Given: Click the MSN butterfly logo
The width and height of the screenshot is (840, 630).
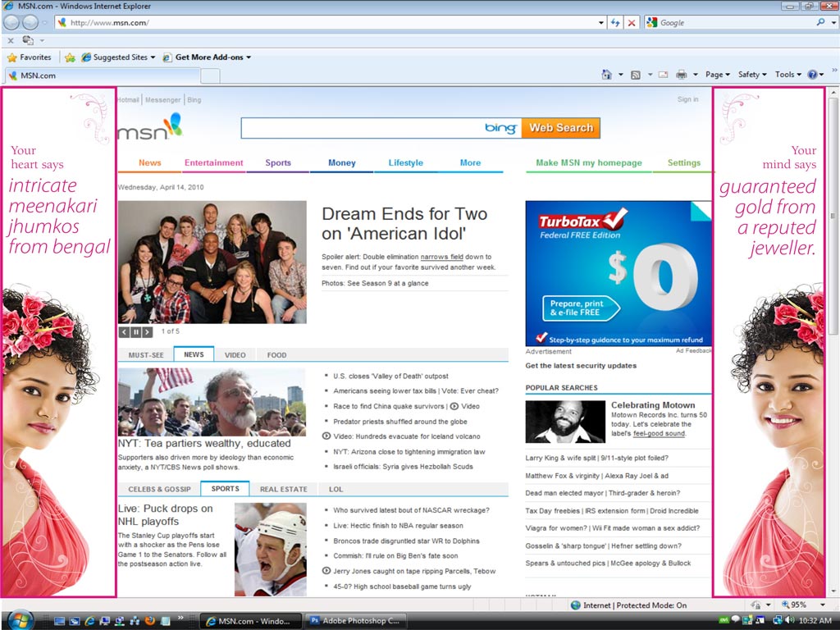Looking at the screenshot, I should pos(151,127).
